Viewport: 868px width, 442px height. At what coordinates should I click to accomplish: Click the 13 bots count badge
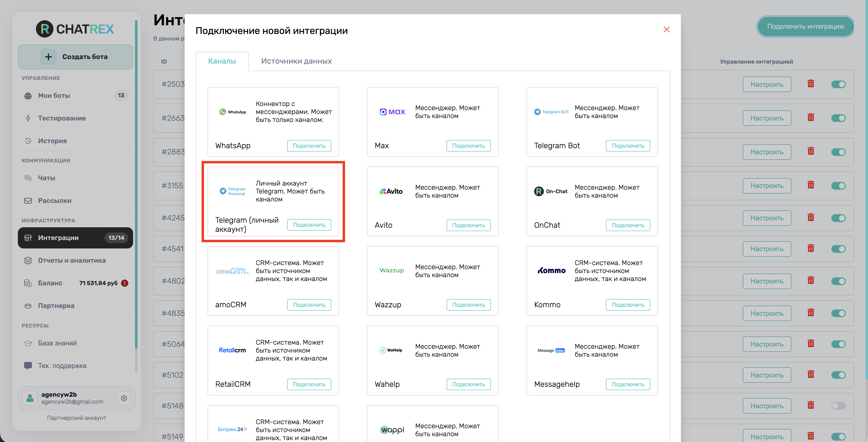[121, 96]
